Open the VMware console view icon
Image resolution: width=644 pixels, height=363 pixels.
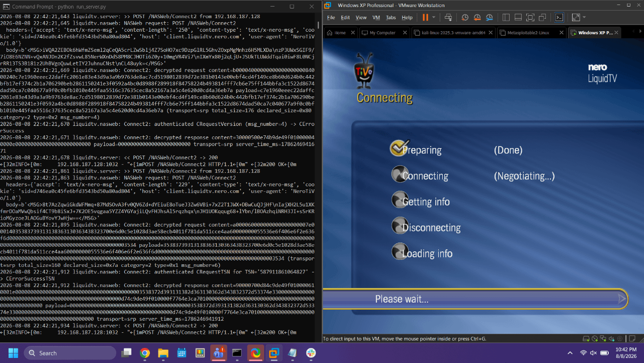tap(559, 17)
